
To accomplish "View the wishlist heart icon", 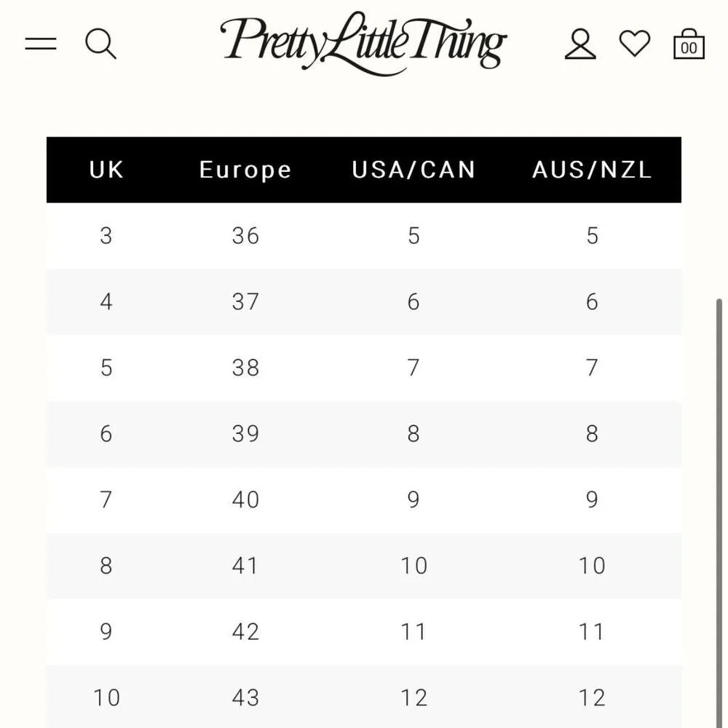I will tap(635, 44).
